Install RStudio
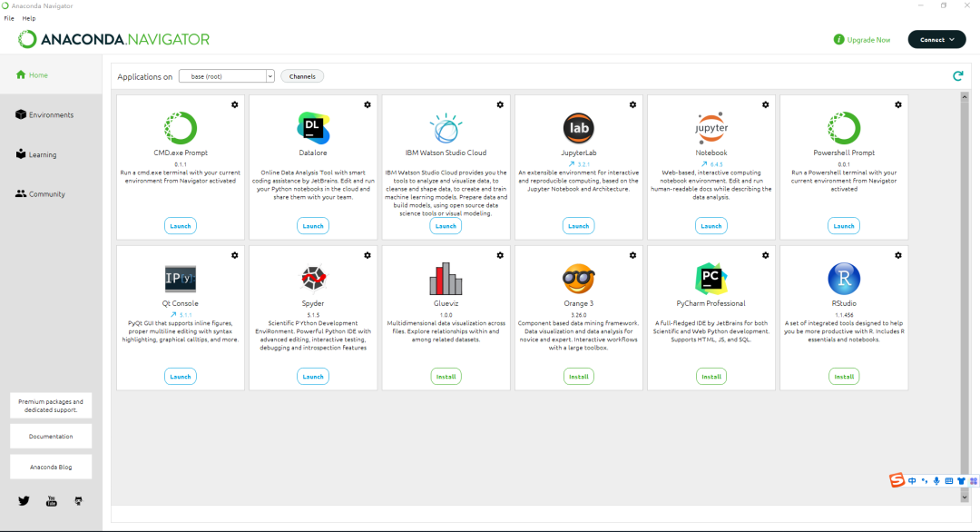The height and width of the screenshot is (532, 980). coord(844,377)
